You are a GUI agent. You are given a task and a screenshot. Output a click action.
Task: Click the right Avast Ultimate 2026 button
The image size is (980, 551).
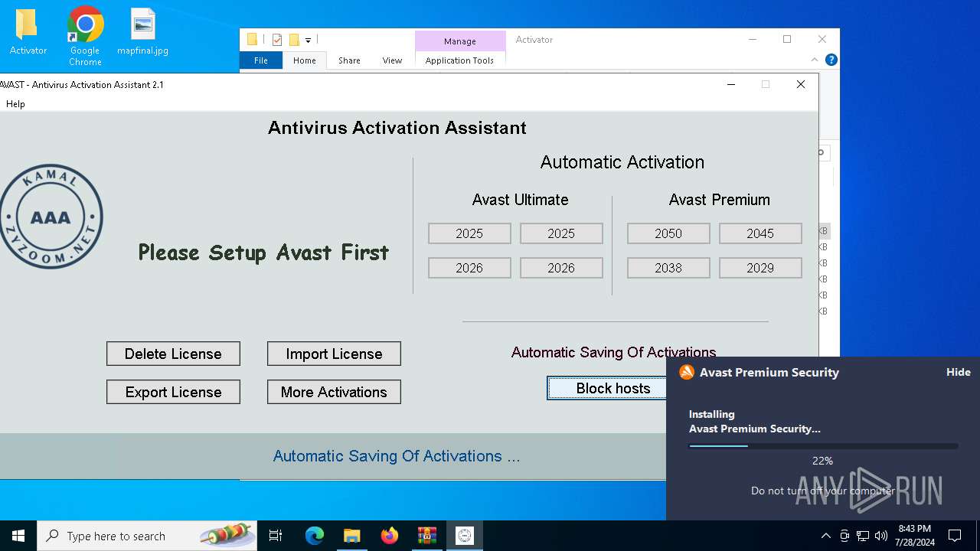click(x=561, y=268)
